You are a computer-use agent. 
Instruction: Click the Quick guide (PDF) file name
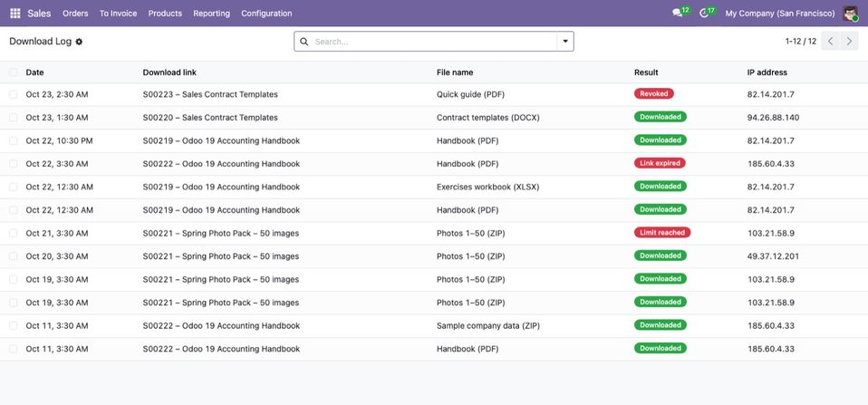[470, 94]
